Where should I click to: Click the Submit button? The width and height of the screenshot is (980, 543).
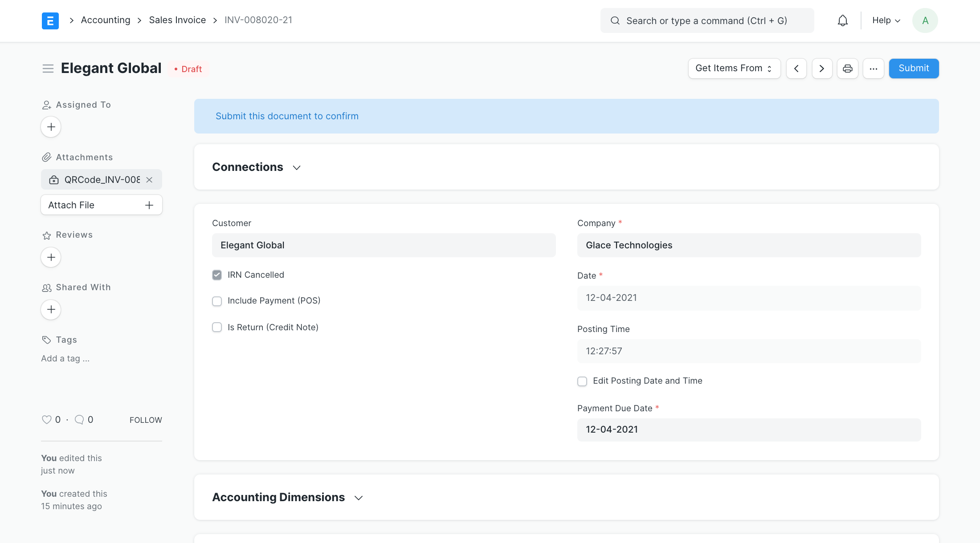tap(914, 69)
